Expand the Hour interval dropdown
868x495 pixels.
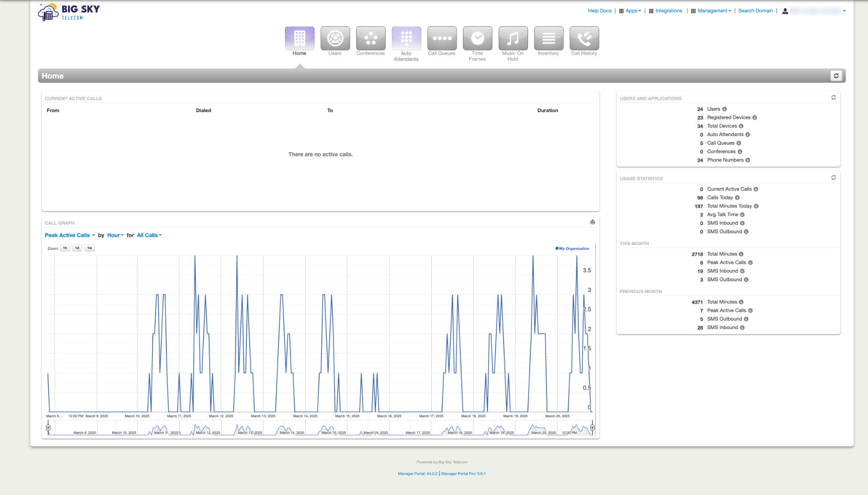(115, 235)
